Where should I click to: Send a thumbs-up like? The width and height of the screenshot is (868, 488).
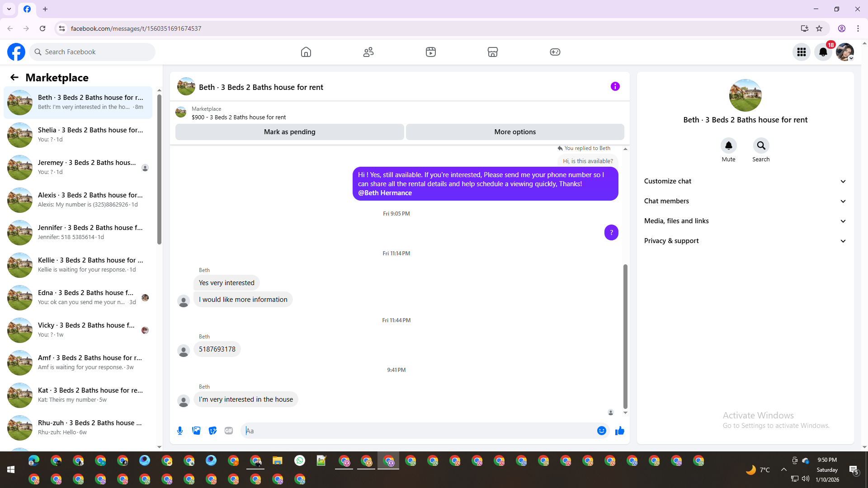coord(619,431)
